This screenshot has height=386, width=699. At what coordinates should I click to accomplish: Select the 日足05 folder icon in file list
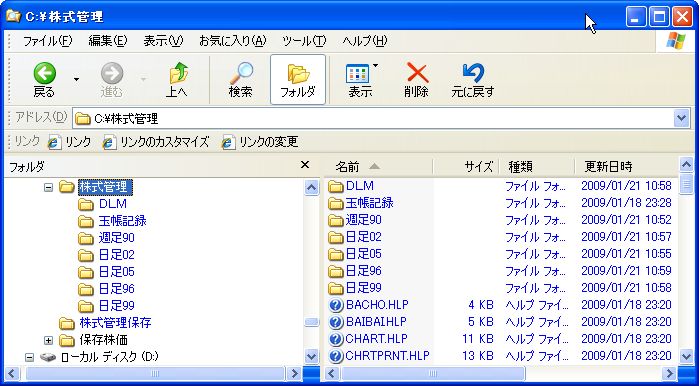tap(336, 254)
